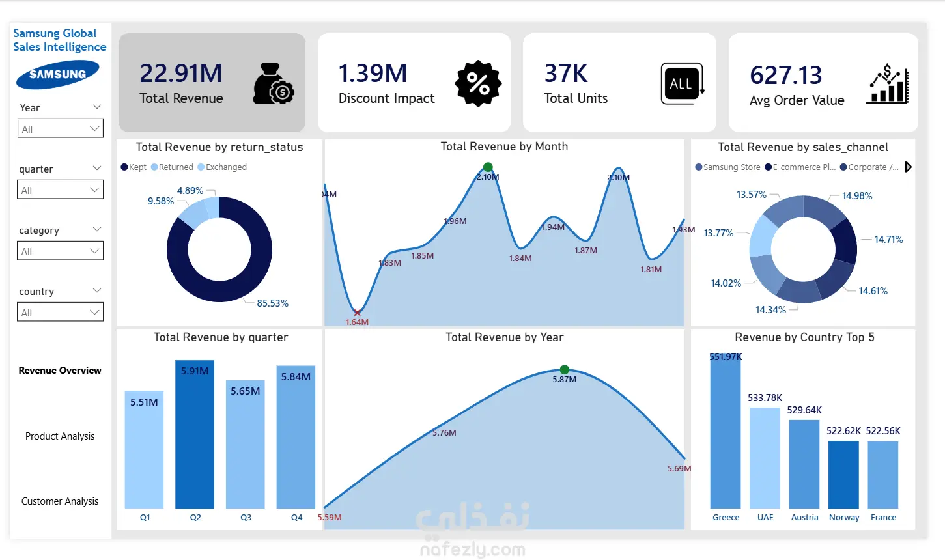Collapse the quarter slicer header chevron
Viewport: 945px width, 560px height.
(x=97, y=168)
